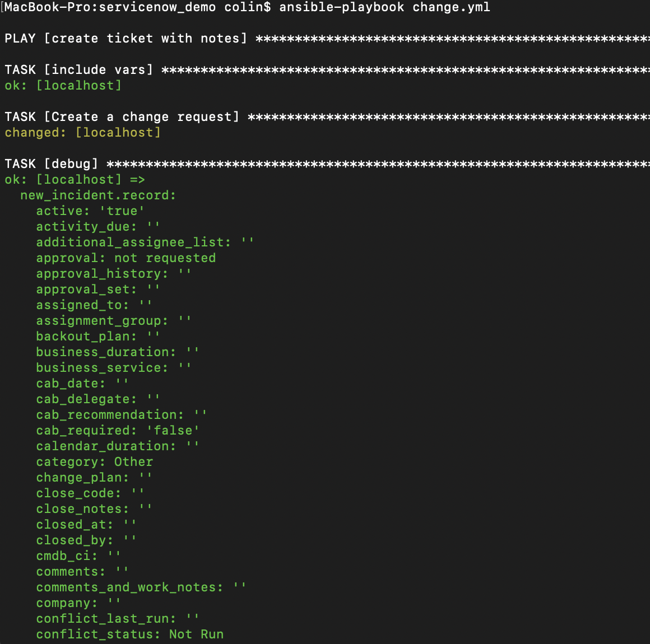Click the category: Other line
650x644 pixels.
94,462
